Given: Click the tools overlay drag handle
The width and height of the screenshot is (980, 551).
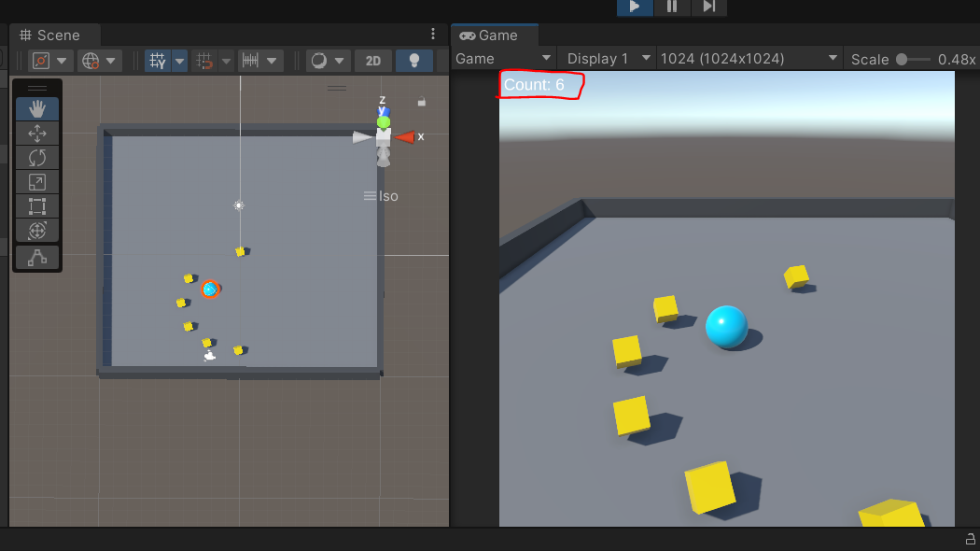Looking at the screenshot, I should 37,88.
